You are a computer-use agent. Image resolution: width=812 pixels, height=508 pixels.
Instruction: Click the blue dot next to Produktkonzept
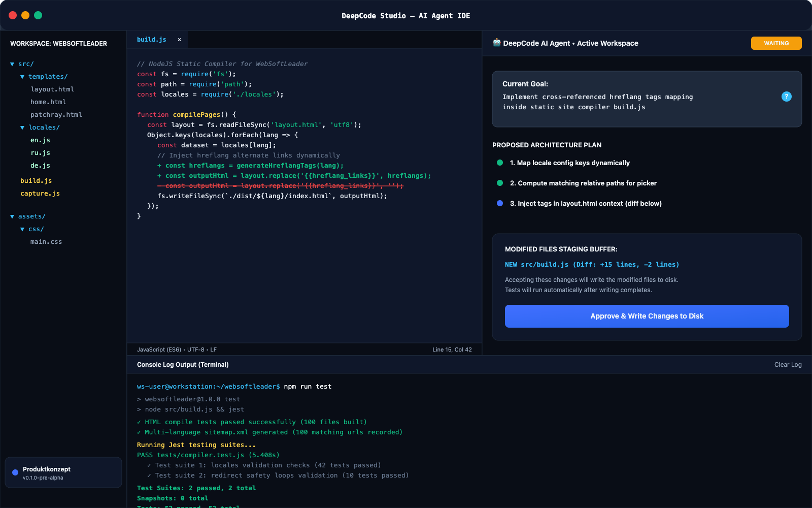[x=15, y=472]
